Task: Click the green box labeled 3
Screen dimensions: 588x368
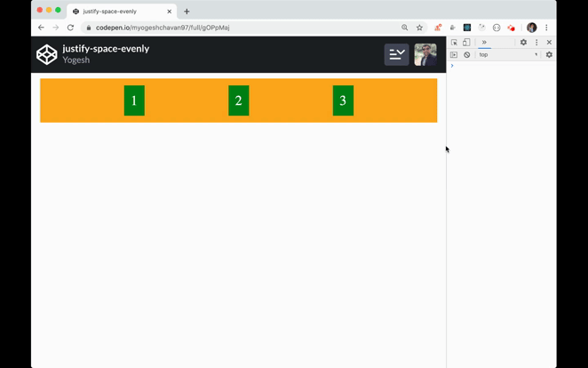Action: (x=343, y=100)
